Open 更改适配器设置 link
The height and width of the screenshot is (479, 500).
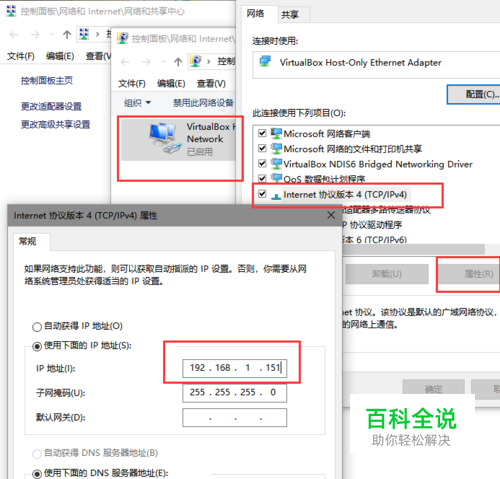click(51, 106)
